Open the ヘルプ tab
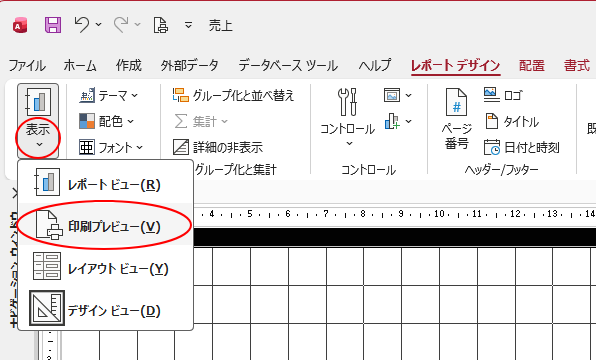This screenshot has width=596, height=360. pos(374,65)
